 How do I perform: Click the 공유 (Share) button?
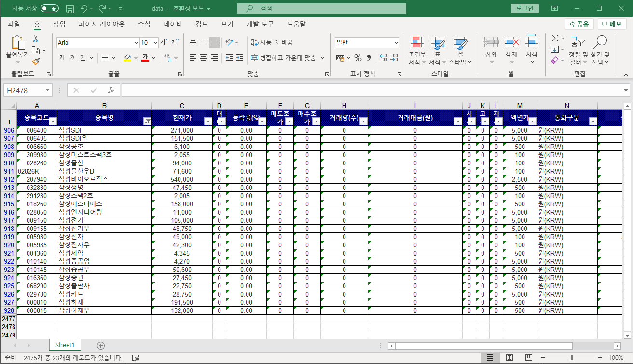pos(579,24)
